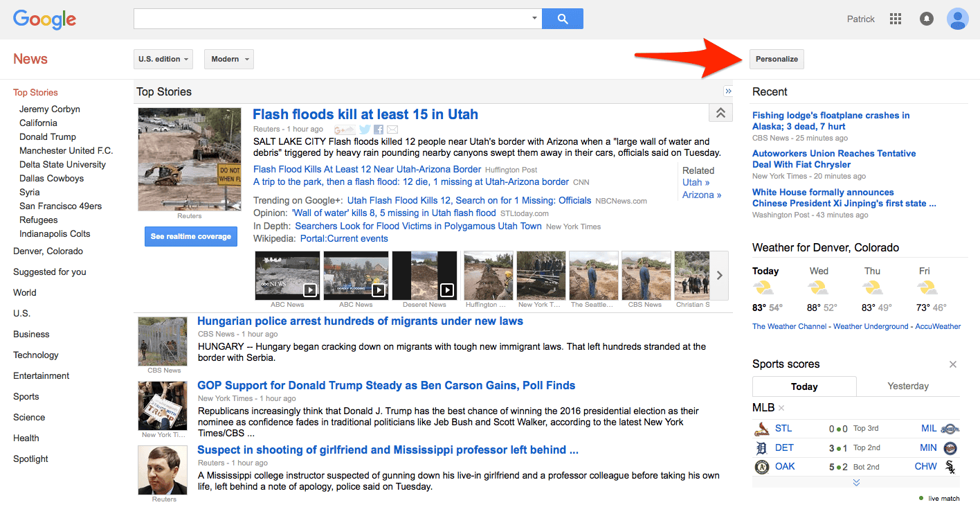The image size is (980, 507).
Task: Open the Fishing lodge floatplane crash story
Action: (x=831, y=121)
